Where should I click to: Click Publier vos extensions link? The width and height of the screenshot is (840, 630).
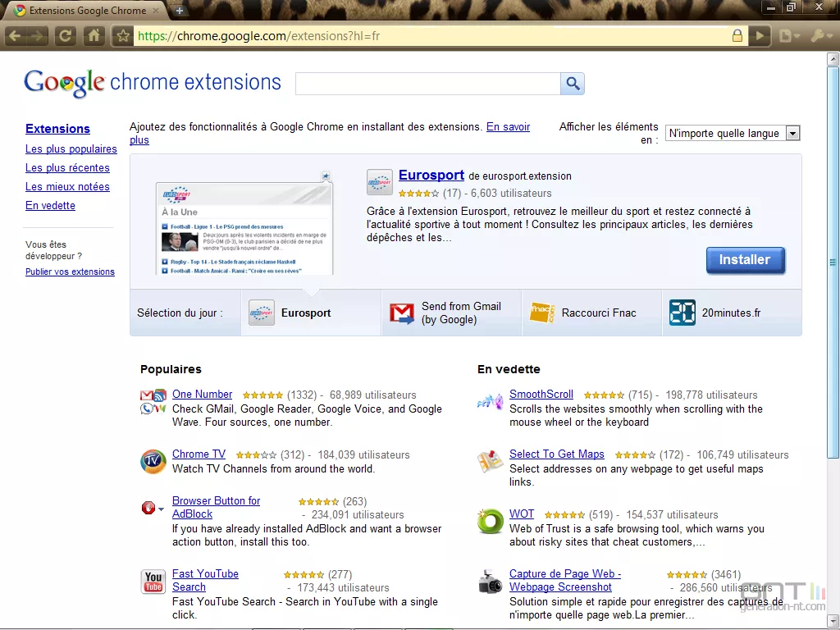click(x=71, y=272)
